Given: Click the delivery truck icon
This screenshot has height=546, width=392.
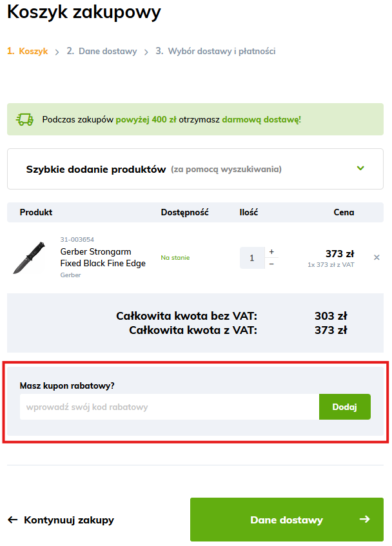Looking at the screenshot, I should click(x=24, y=119).
